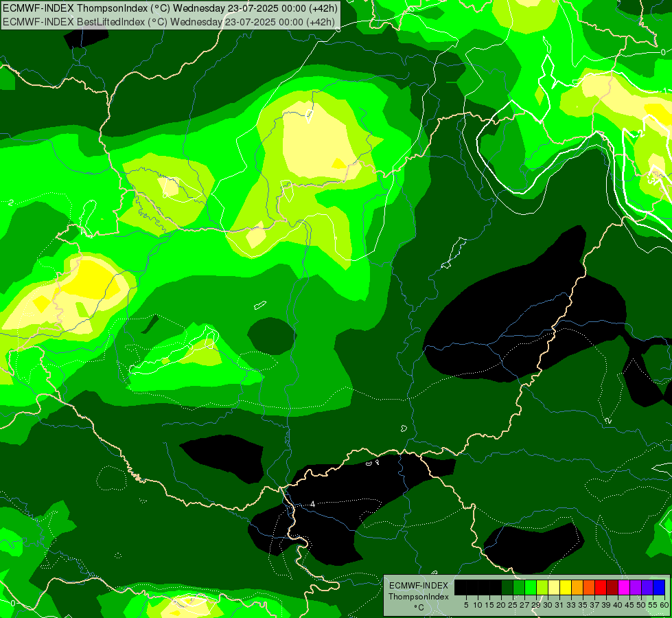Click the BestLiftedIndex title line at top
This screenshot has width=672, height=618.
click(169, 22)
